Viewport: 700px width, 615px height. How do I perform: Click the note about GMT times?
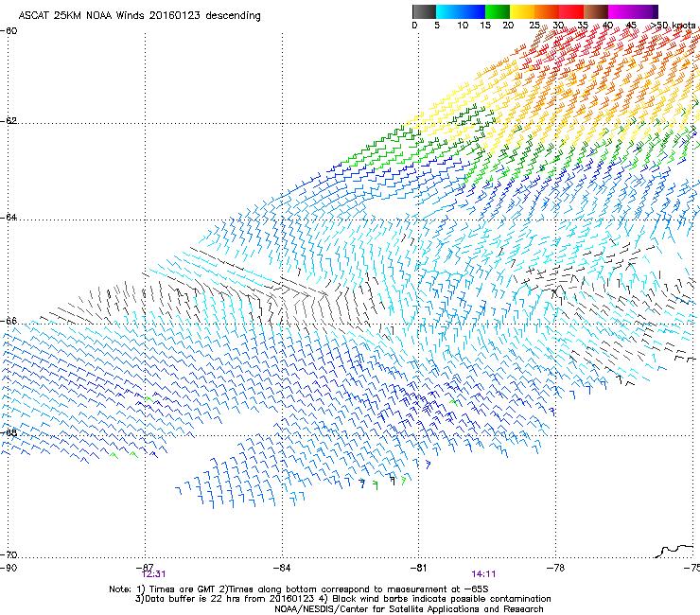click(x=299, y=589)
